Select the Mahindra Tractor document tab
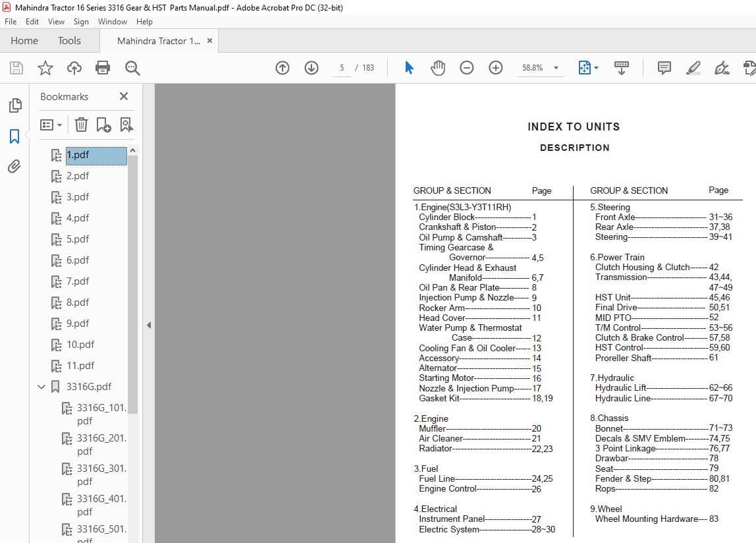This screenshot has width=756, height=543. pos(158,41)
